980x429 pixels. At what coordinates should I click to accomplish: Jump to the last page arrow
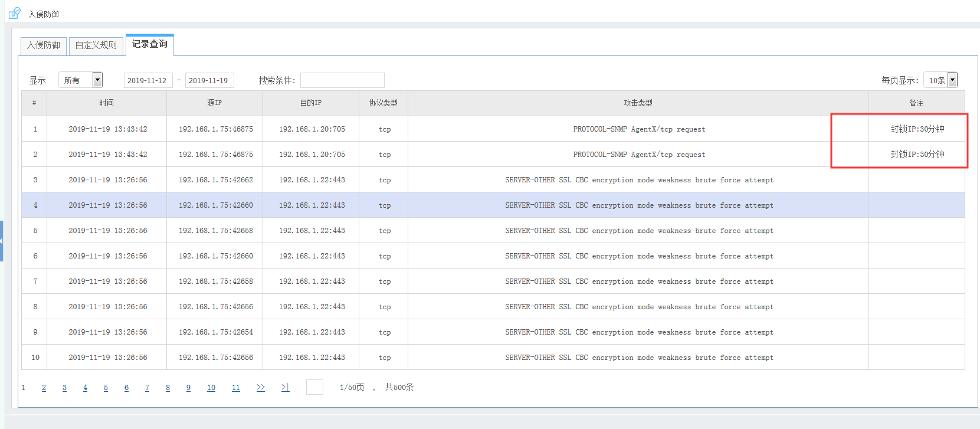point(285,388)
